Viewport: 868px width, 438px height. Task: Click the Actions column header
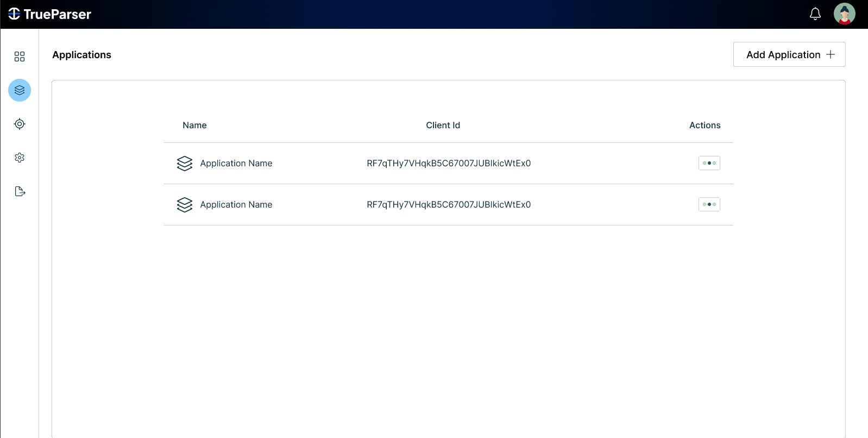pos(705,125)
